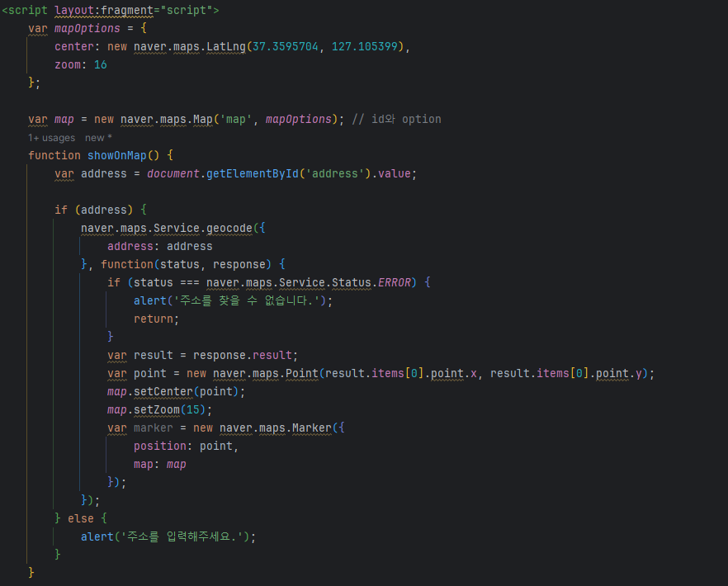Click the "new *" author hint

click(98, 138)
